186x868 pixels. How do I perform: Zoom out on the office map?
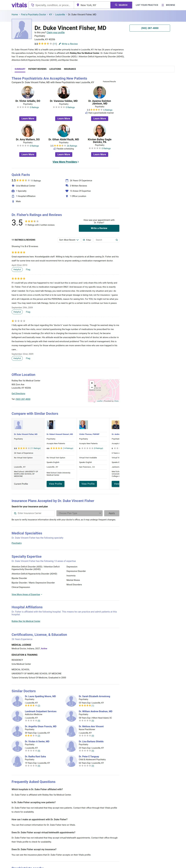point(92,387)
